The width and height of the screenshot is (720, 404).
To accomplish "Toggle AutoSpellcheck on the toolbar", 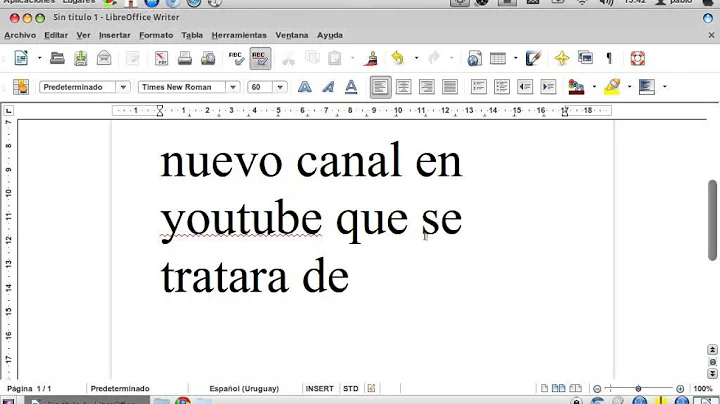I will click(x=260, y=58).
